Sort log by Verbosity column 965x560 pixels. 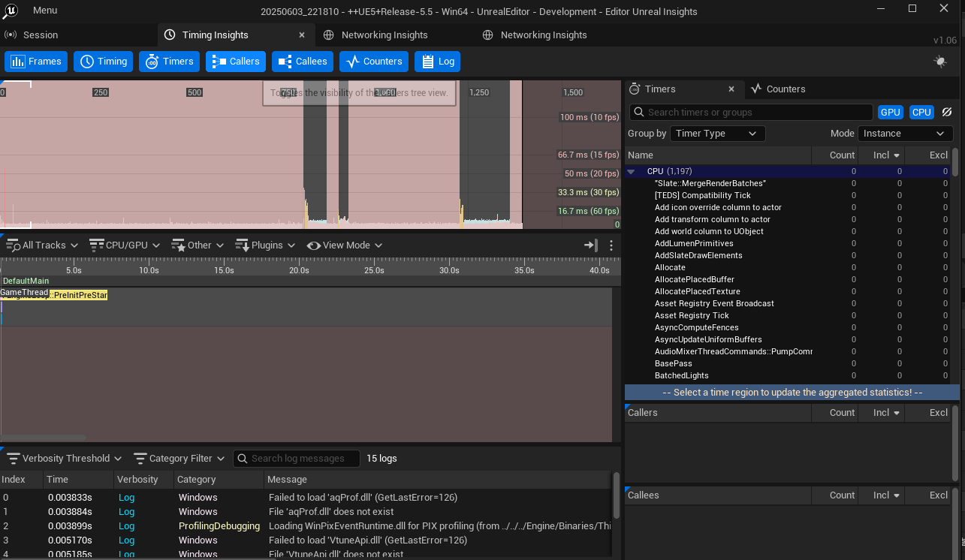coord(143,479)
